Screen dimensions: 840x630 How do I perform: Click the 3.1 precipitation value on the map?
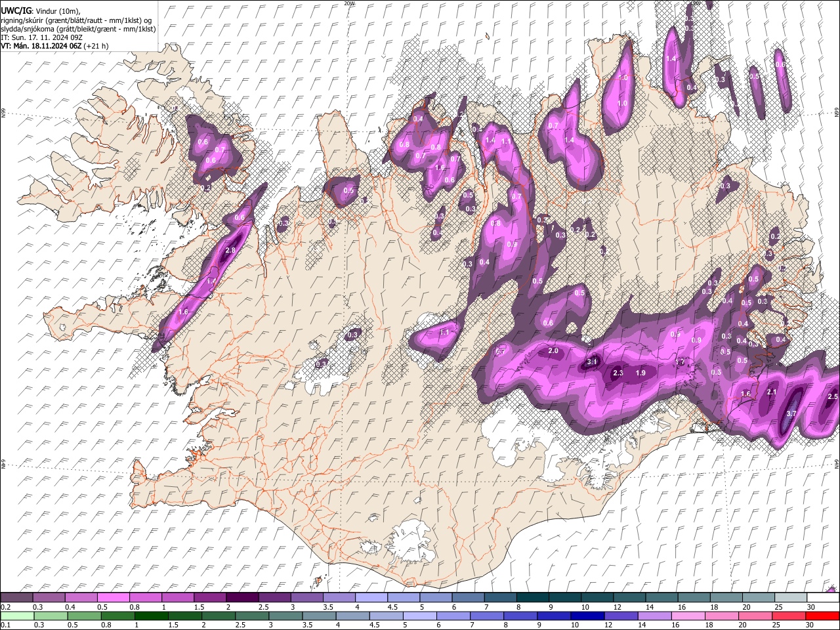592,362
